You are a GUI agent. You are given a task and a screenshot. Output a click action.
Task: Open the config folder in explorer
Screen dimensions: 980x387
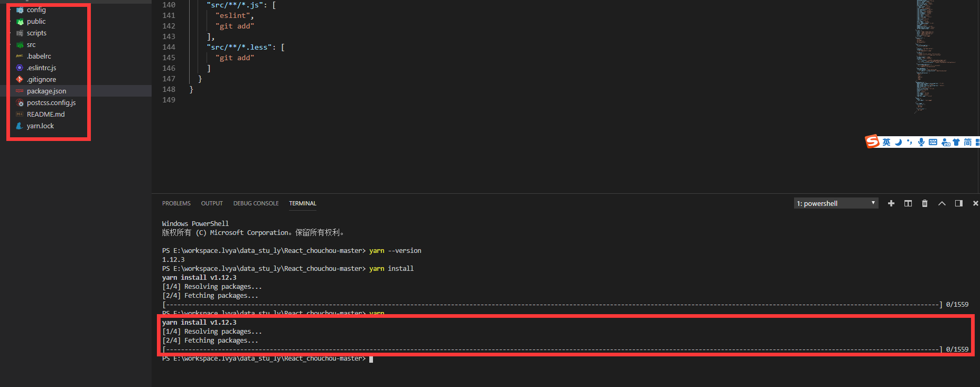[x=36, y=10]
